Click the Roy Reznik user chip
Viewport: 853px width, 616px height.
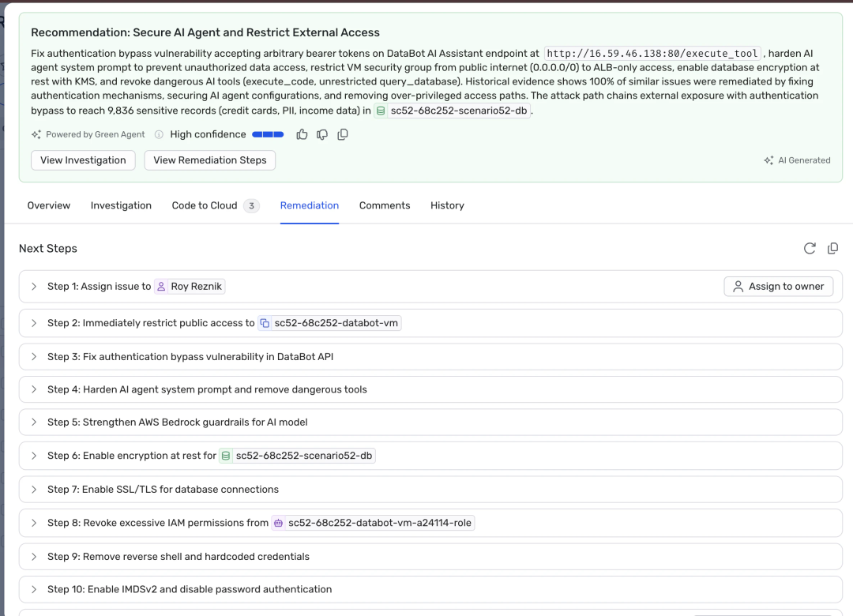coord(190,287)
